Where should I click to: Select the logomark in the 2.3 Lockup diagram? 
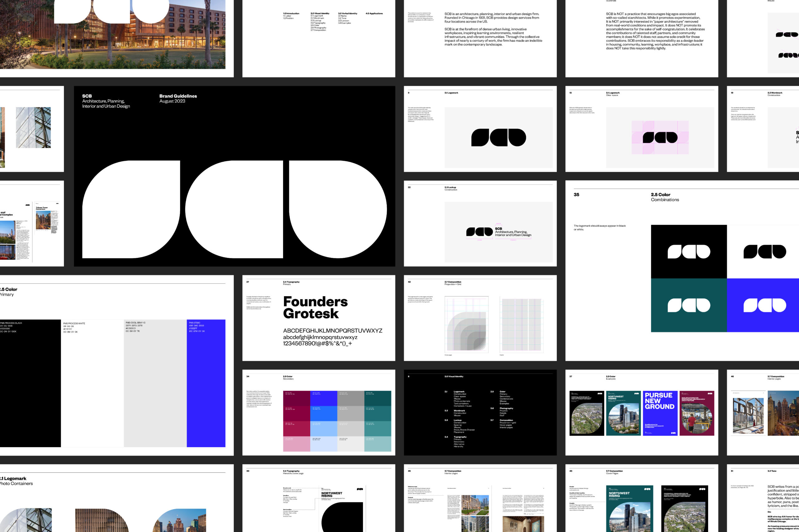pyautogui.click(x=479, y=231)
